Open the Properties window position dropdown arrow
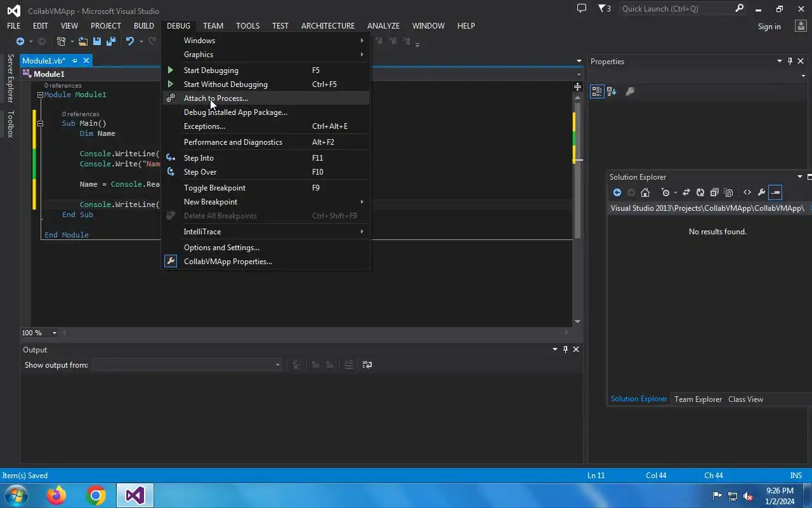 pos(779,61)
